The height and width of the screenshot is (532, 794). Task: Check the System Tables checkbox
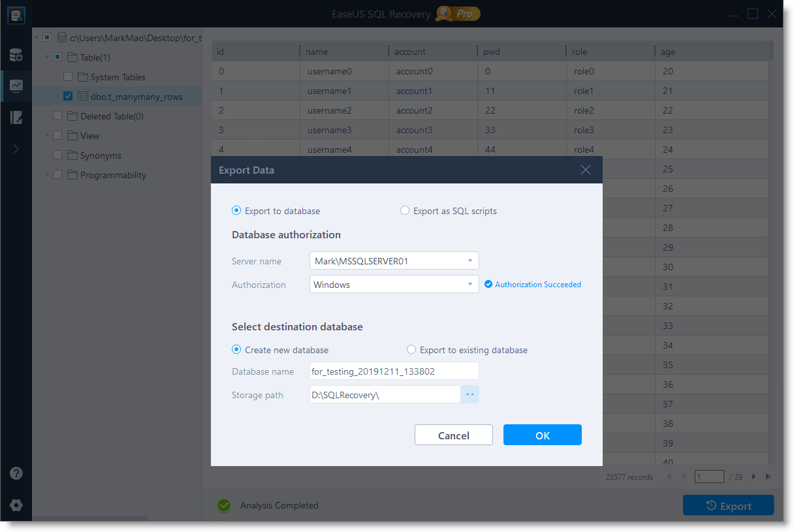[68, 77]
